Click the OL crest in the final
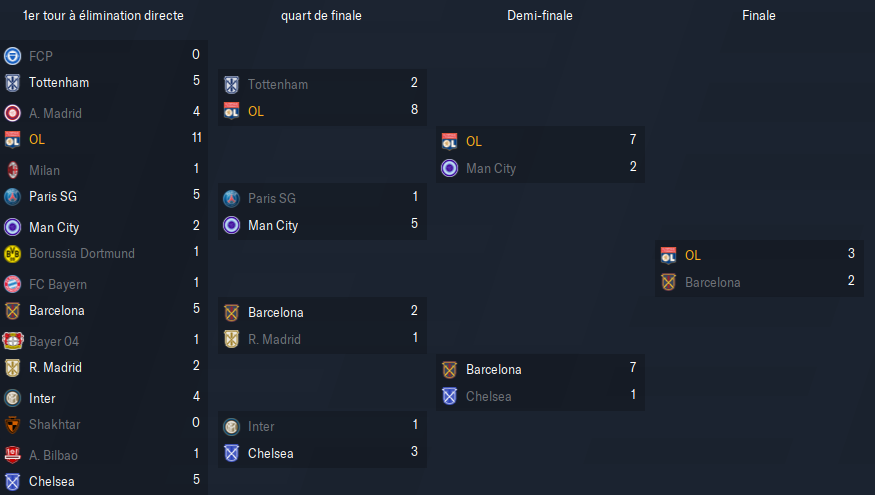Viewport: 875px width, 495px height. click(669, 255)
